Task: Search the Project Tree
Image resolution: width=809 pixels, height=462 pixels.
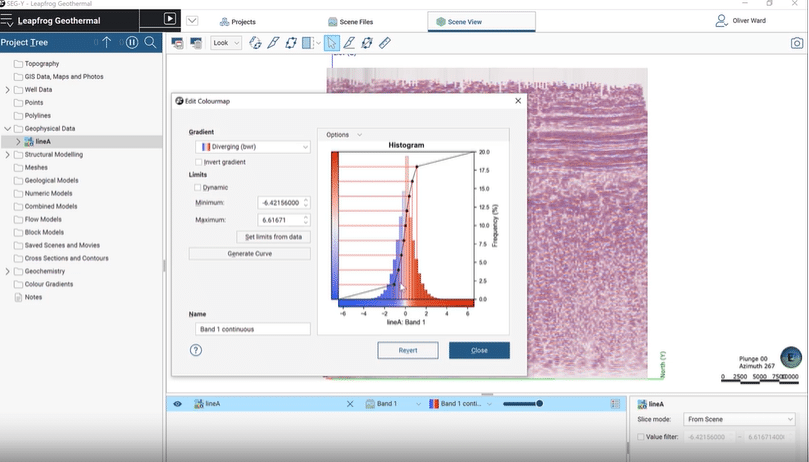Action: click(x=150, y=42)
